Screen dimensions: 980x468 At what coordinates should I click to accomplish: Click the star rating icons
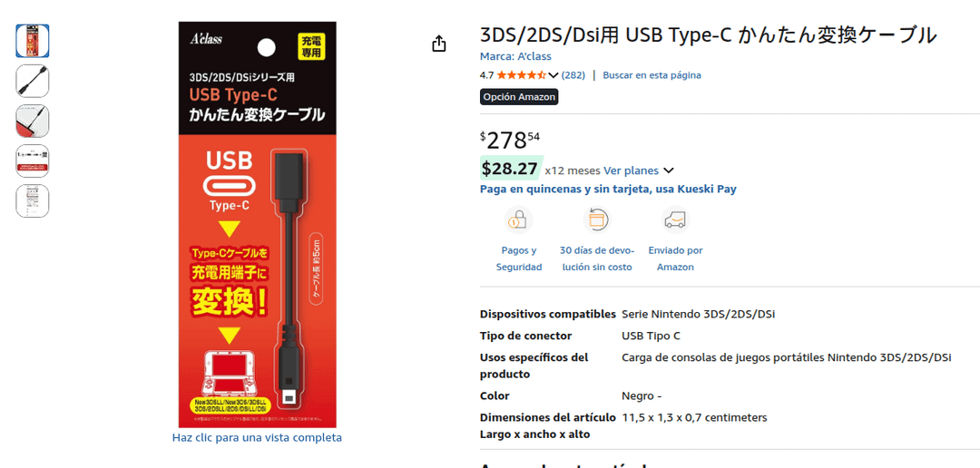pyautogui.click(x=522, y=75)
